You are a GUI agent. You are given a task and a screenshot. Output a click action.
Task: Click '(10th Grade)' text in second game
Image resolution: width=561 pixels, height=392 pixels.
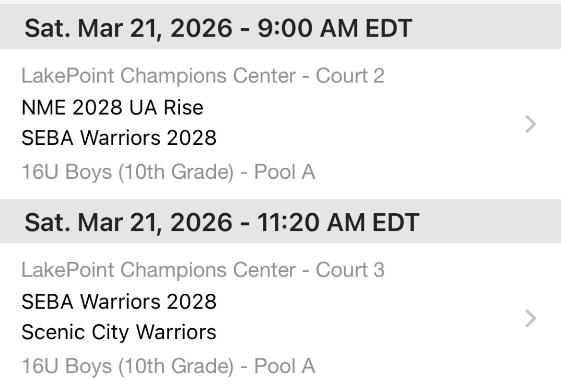pos(175,367)
